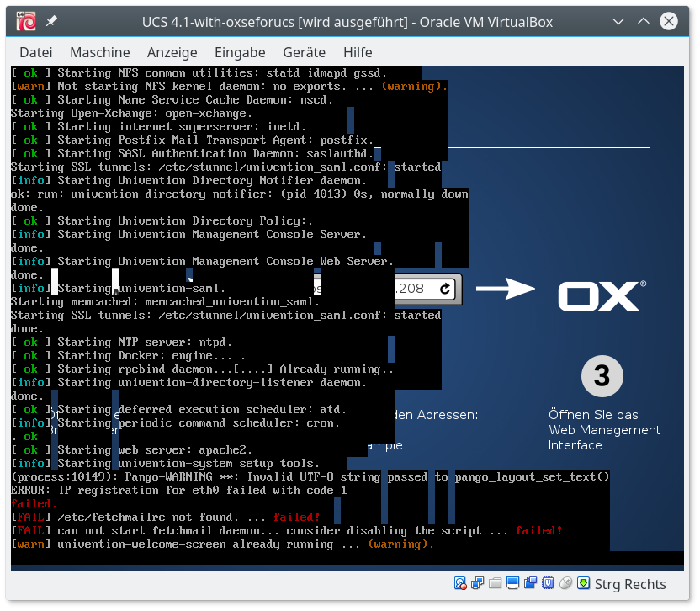Click the green arrow keyboard capture icon
The image size is (700, 611).
pyautogui.click(x=583, y=584)
